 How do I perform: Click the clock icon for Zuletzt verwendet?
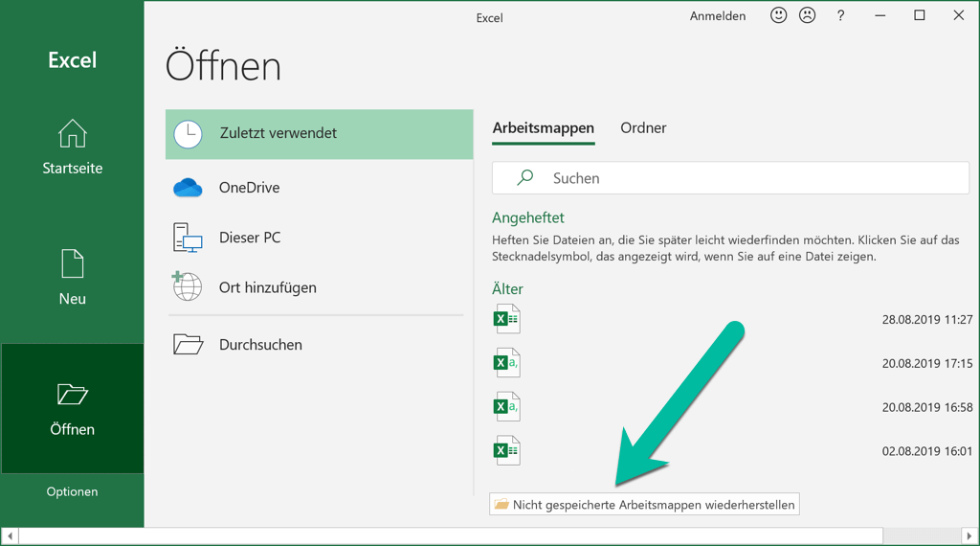[188, 134]
